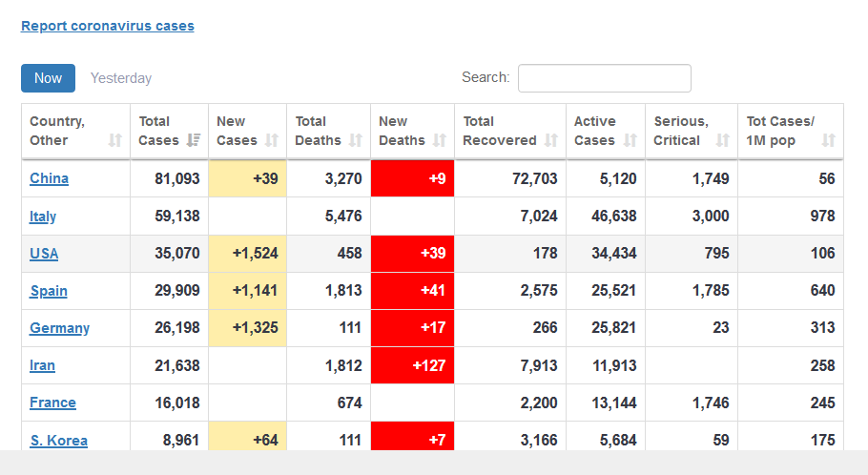
Task: Click the Search input field
Action: 604,78
